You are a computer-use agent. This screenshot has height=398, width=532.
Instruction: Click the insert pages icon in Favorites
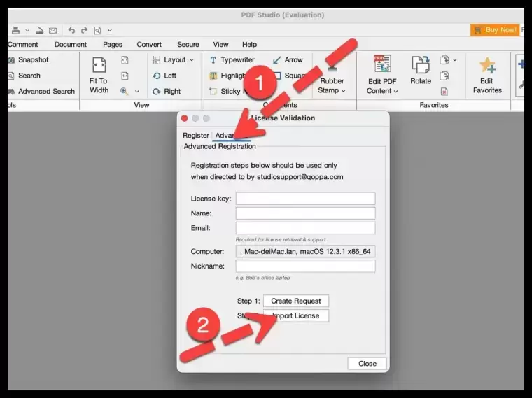click(444, 60)
